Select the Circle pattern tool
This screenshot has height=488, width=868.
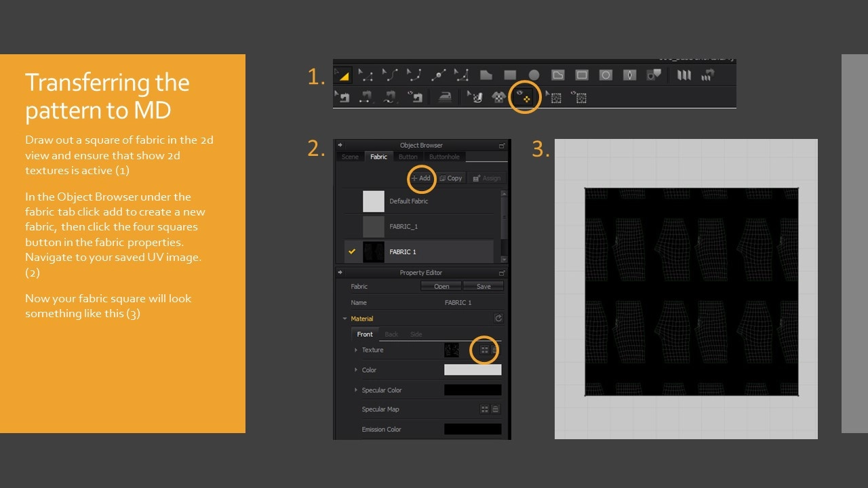534,75
